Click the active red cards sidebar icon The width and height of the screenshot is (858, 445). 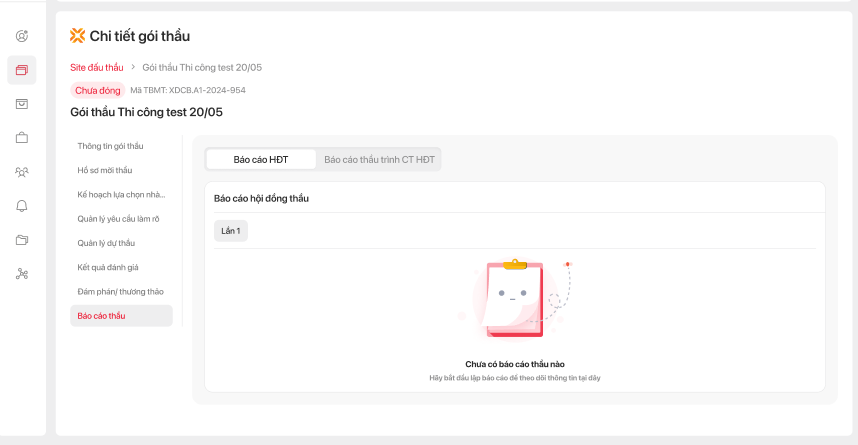pyautogui.click(x=22, y=70)
